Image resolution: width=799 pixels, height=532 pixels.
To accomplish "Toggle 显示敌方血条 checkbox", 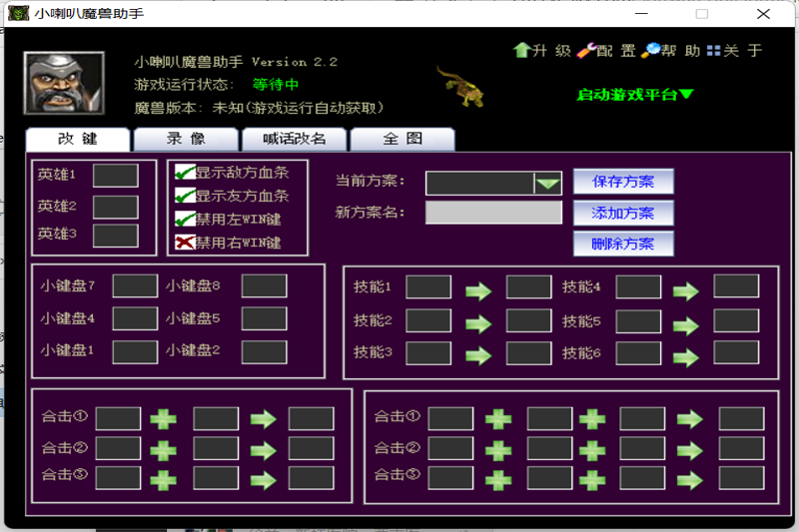I will coord(184,174).
